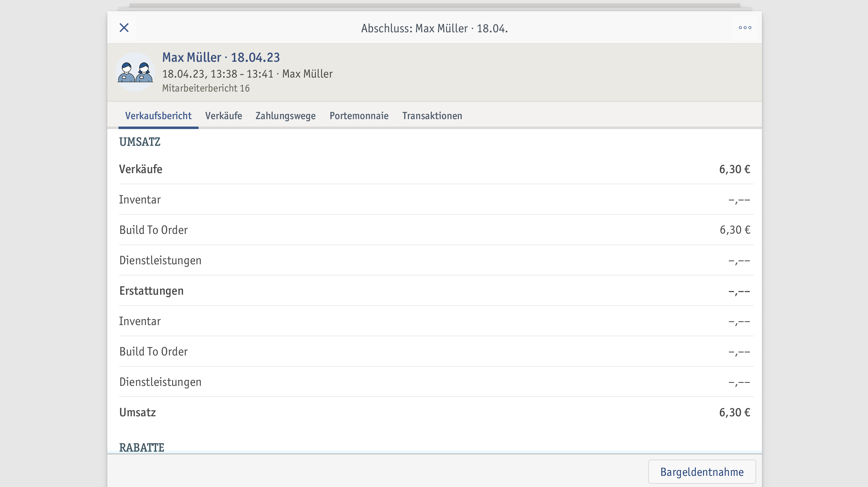Click the Build To Order value 6,30 €
The width and height of the screenshot is (868, 487).
(735, 230)
